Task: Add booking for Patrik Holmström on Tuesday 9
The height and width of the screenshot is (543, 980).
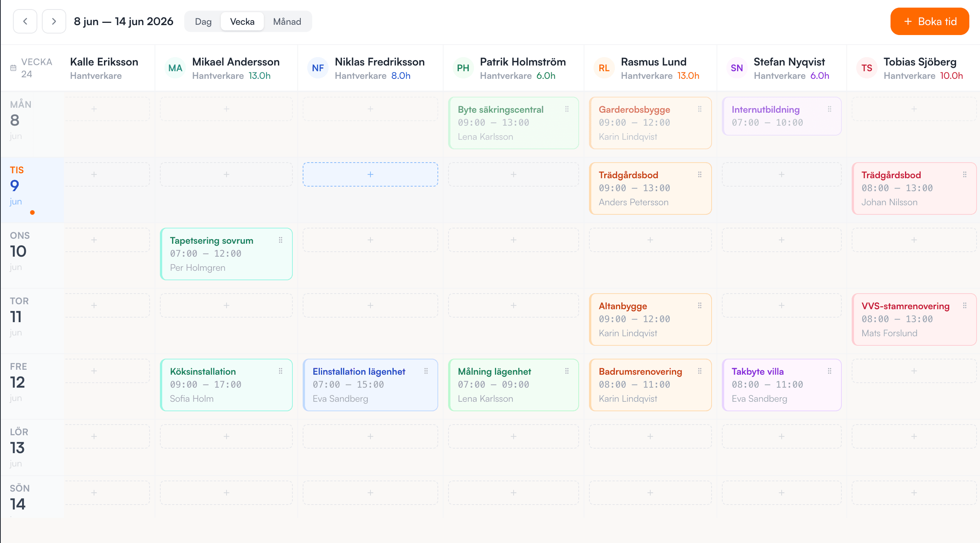Action: pyautogui.click(x=514, y=174)
